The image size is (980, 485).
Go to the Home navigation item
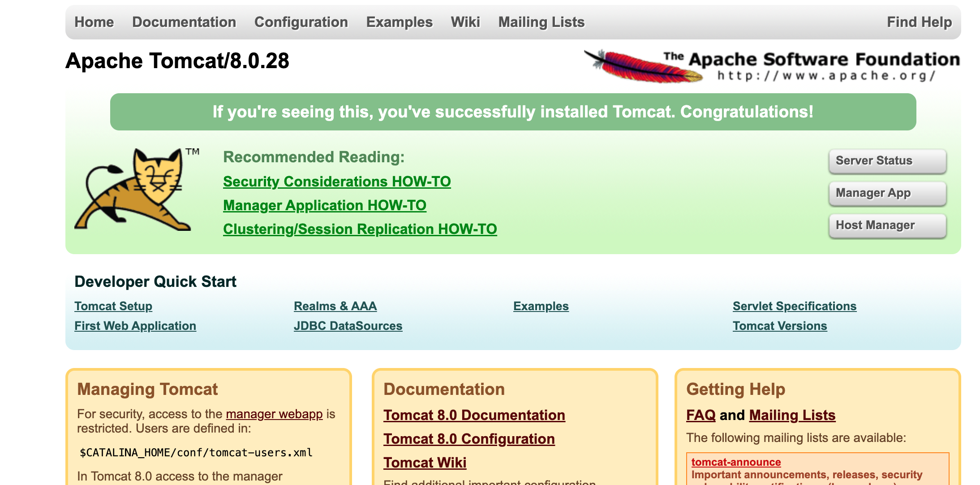94,22
